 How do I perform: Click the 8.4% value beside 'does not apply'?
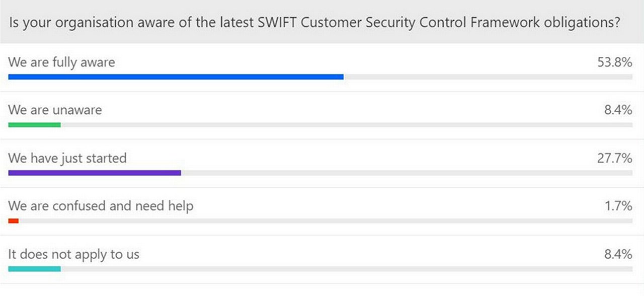618,254
